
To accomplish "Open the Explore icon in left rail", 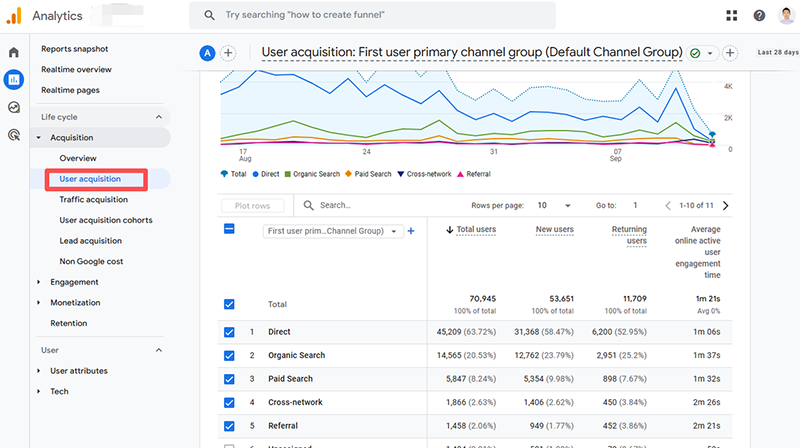I will click(14, 107).
